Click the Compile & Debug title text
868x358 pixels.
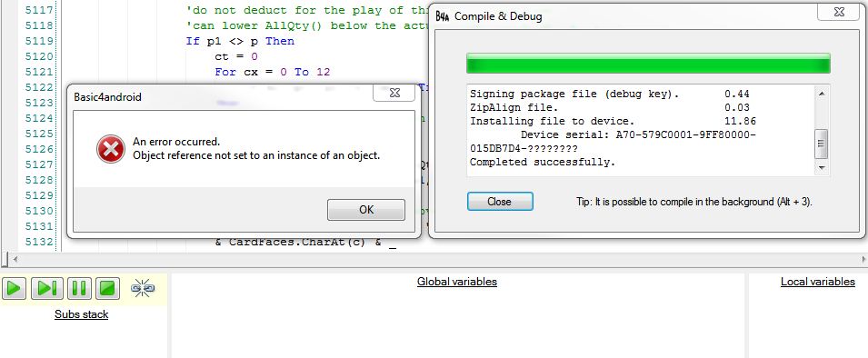498,16
